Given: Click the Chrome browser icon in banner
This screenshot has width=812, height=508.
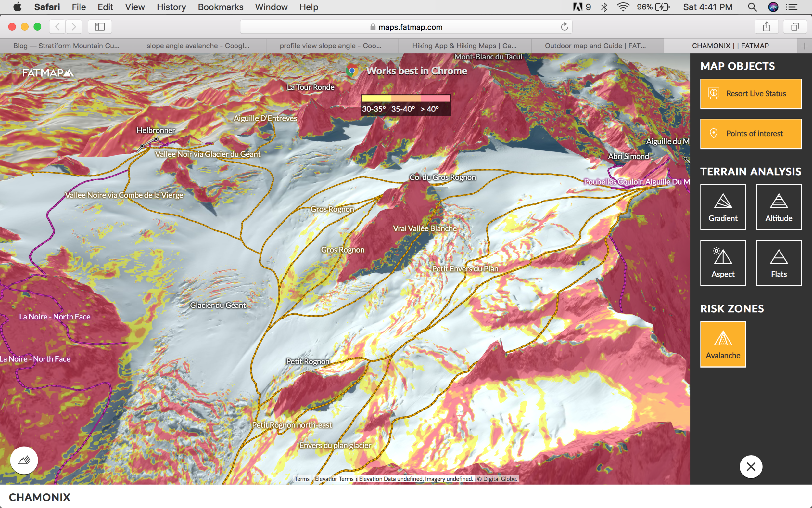Looking at the screenshot, I should pos(351,71).
